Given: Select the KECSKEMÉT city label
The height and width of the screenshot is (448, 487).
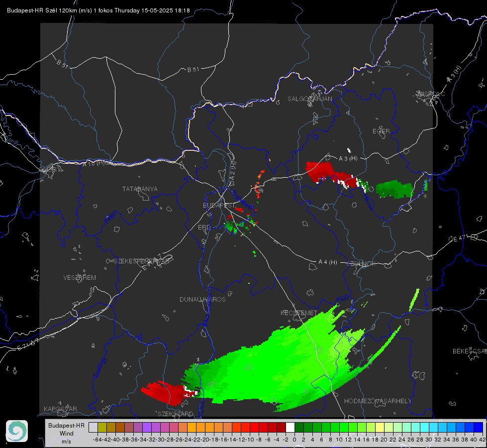Looking at the screenshot, I should click(x=299, y=313).
